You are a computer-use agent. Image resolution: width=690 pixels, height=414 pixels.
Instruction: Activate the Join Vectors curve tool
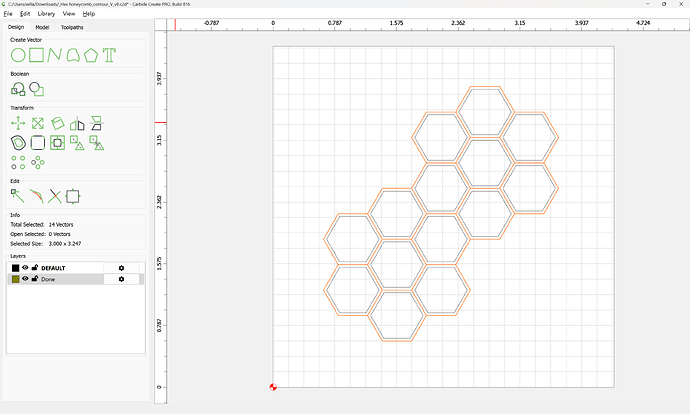click(x=37, y=196)
